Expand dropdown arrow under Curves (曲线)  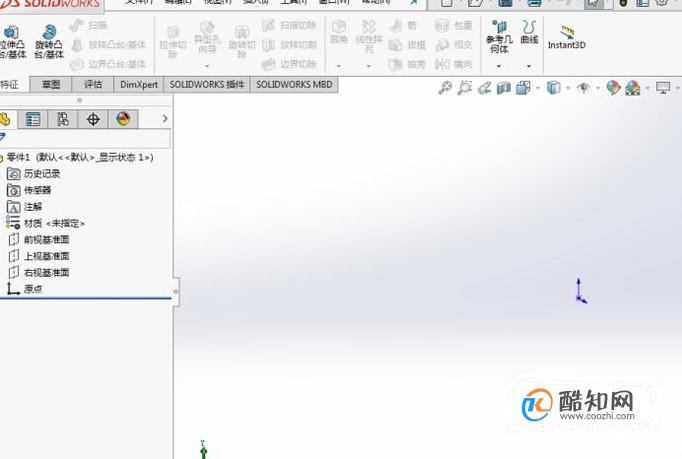(x=529, y=66)
